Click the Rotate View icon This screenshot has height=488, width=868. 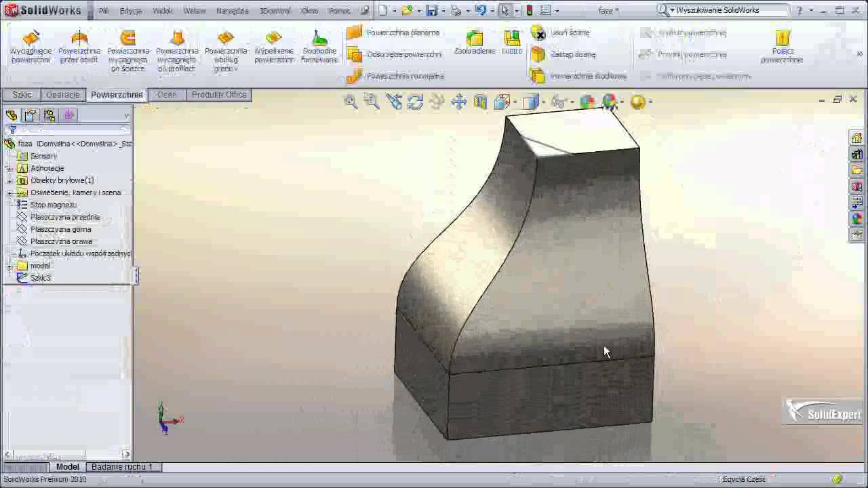[416, 102]
